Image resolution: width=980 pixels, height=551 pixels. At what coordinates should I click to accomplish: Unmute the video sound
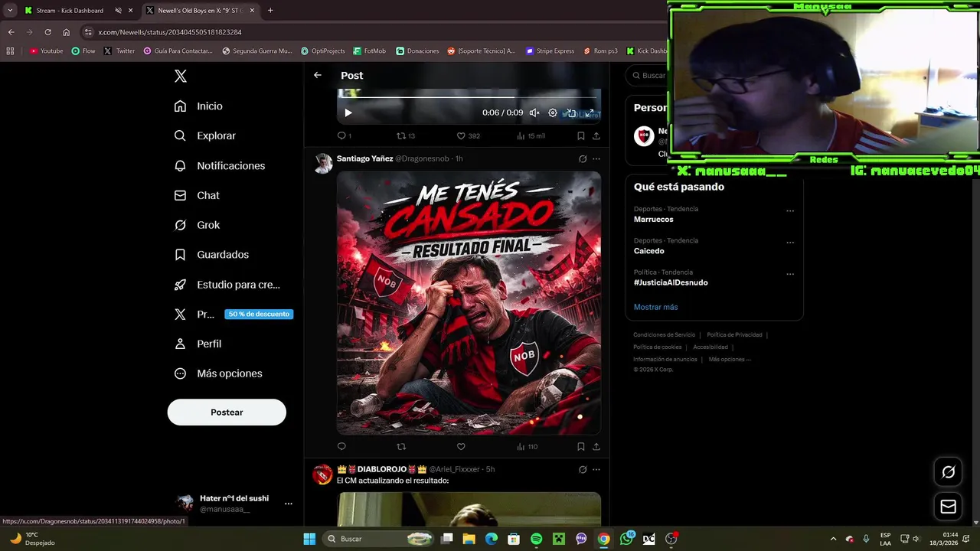[x=534, y=112]
